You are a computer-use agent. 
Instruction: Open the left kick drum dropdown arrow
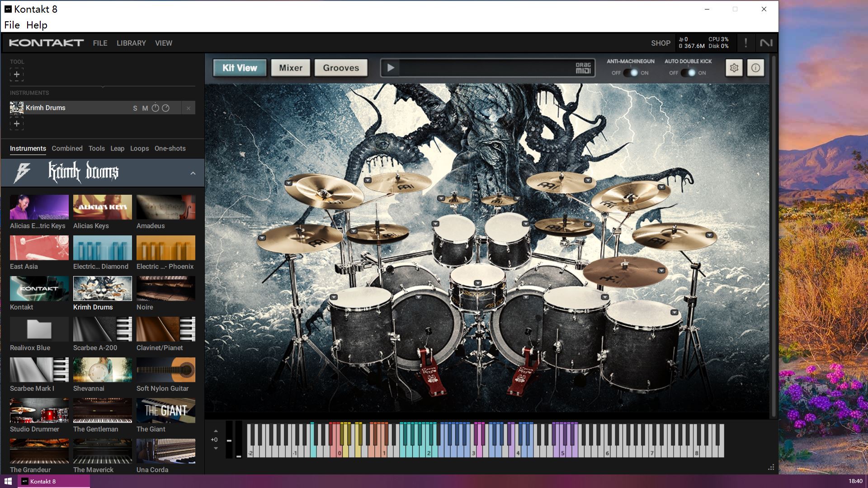coord(418,297)
